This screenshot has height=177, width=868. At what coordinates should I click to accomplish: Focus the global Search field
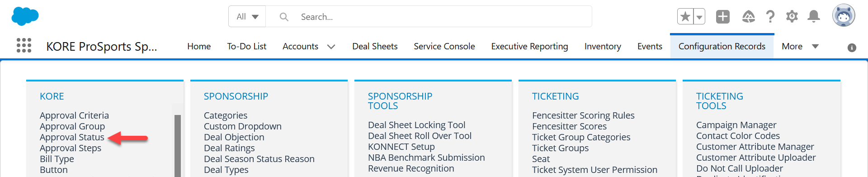pos(429,17)
